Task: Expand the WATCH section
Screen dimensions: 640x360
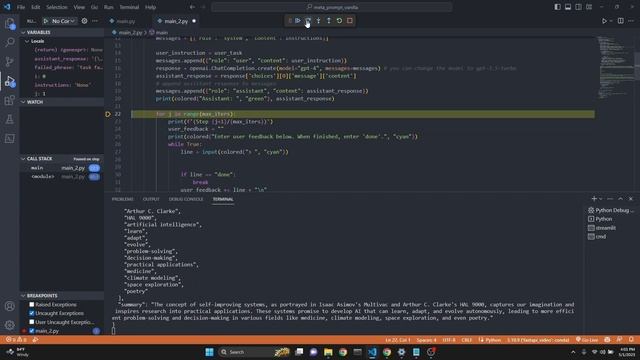Action: (62, 102)
